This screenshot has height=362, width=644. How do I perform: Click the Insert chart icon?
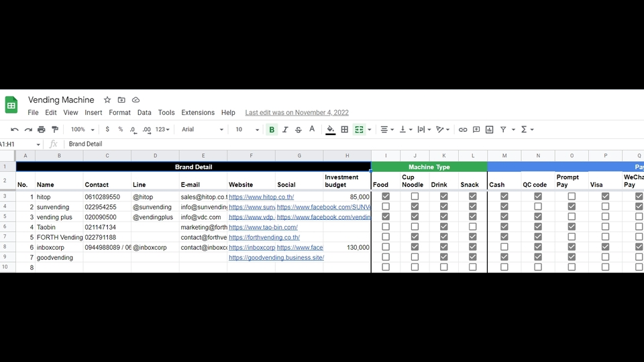point(490,130)
